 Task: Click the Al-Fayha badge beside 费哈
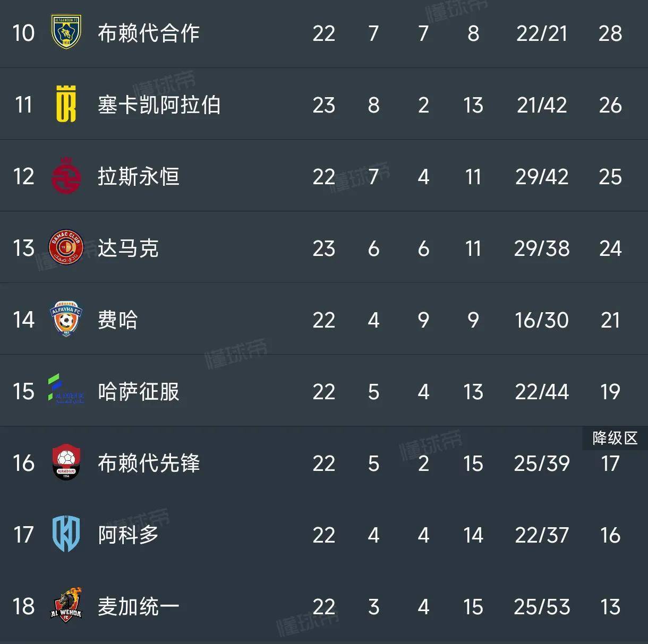pos(66,319)
